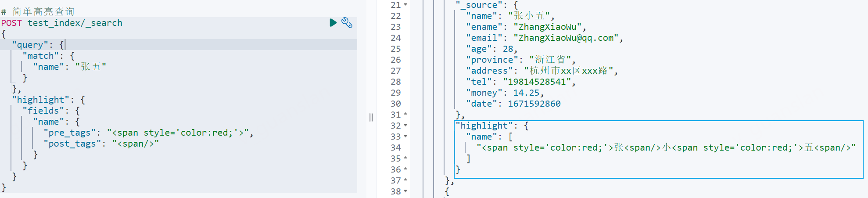Image resolution: width=868 pixels, height=198 pixels.
Task: Toggle fold marker at line 37
Action: click(405, 180)
